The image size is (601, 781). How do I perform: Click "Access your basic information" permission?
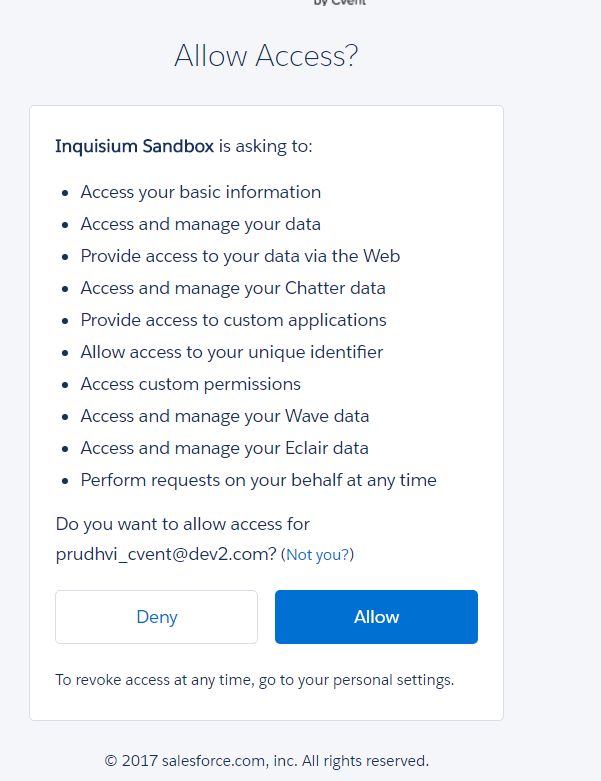[x=200, y=192]
